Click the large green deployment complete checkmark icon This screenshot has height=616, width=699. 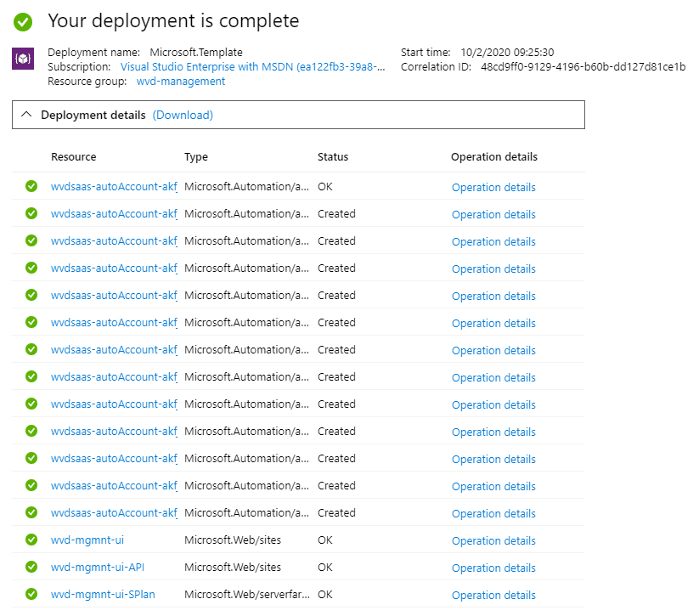(x=23, y=21)
